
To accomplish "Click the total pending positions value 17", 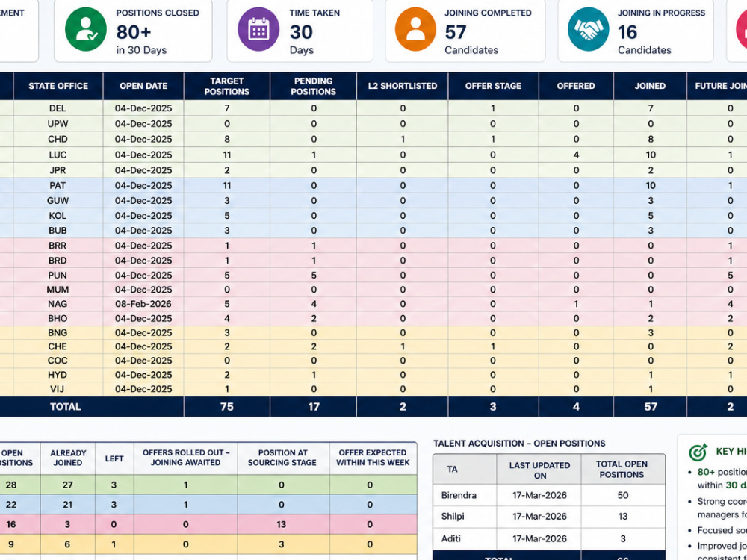I will pos(314,407).
